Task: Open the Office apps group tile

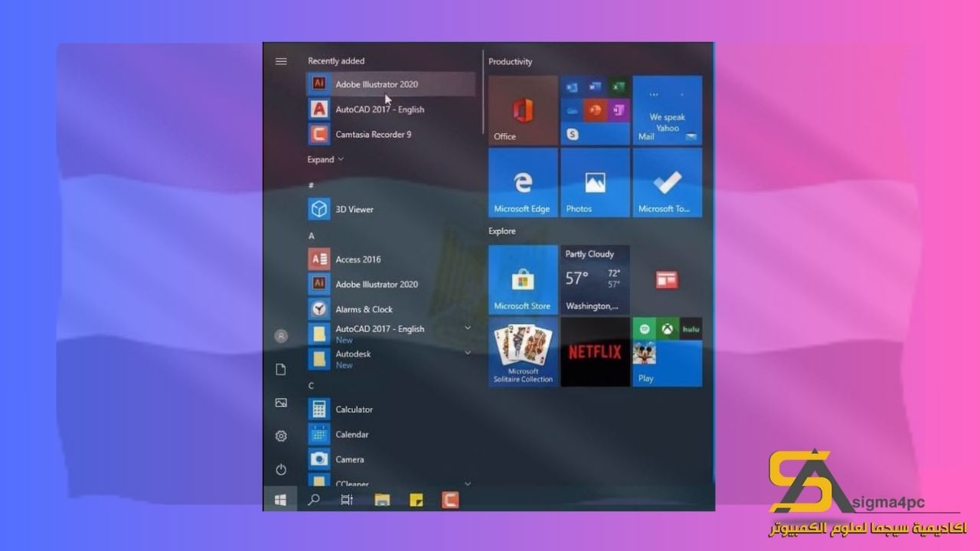Action: 595,110
